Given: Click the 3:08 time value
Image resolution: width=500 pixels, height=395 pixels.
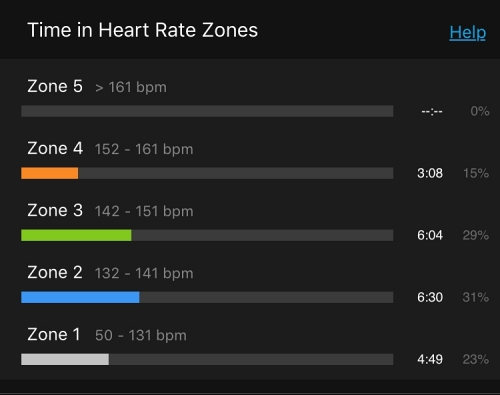Looking at the screenshot, I should pyautogui.click(x=430, y=173).
